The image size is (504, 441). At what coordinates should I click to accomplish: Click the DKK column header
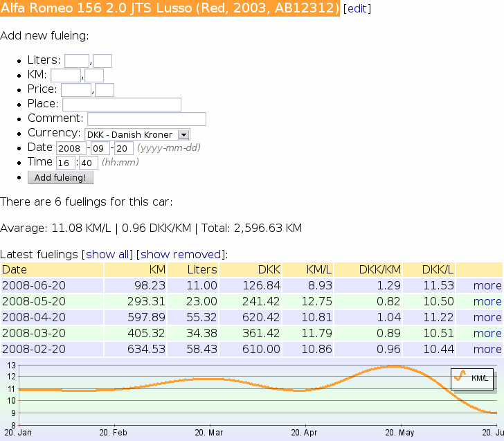pyautogui.click(x=251, y=269)
